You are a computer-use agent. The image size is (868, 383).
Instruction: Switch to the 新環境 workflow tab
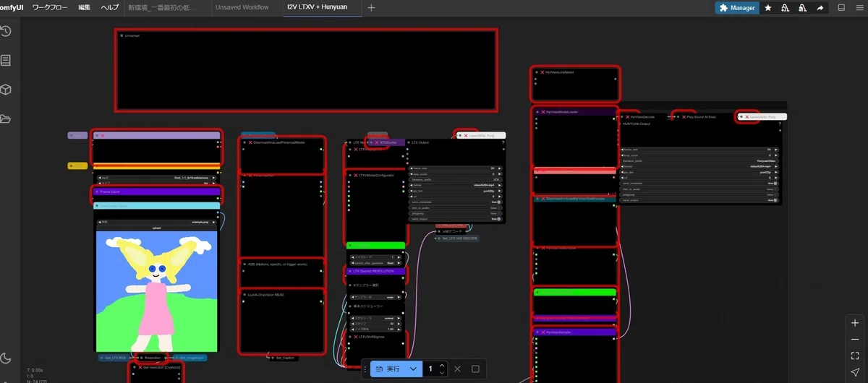pyautogui.click(x=163, y=7)
